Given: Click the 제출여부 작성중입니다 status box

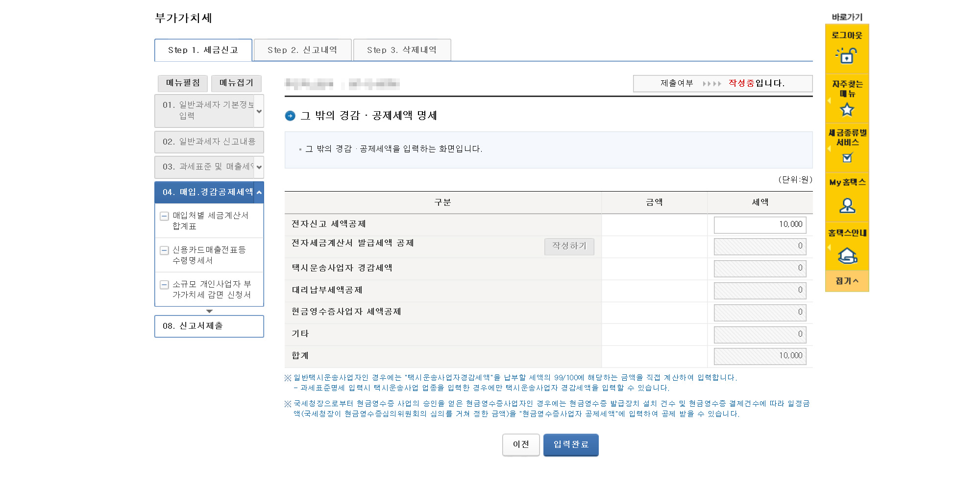Looking at the screenshot, I should (x=723, y=83).
